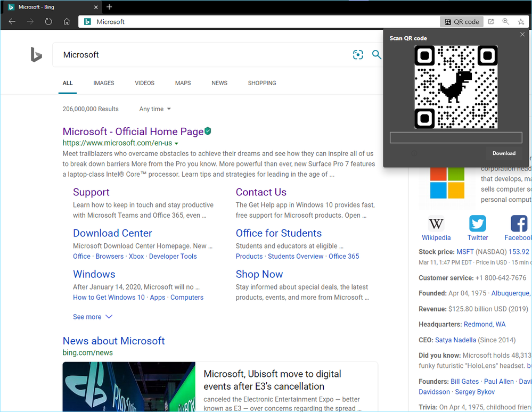Open a new tab with the plus button
The height and width of the screenshot is (412, 532).
[109, 7]
